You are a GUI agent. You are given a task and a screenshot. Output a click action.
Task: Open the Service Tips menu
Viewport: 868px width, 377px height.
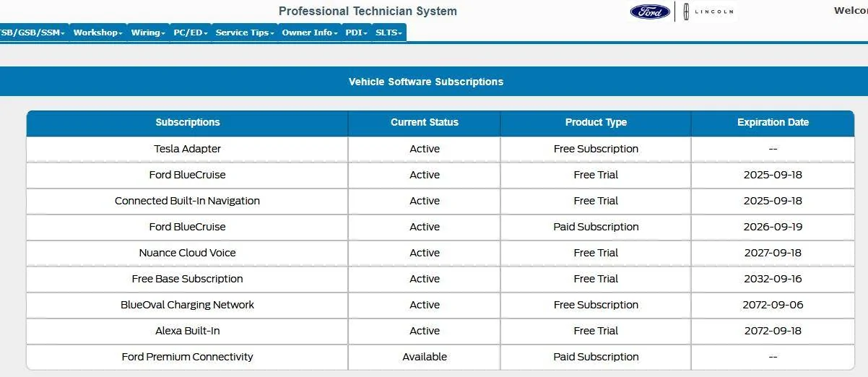245,32
